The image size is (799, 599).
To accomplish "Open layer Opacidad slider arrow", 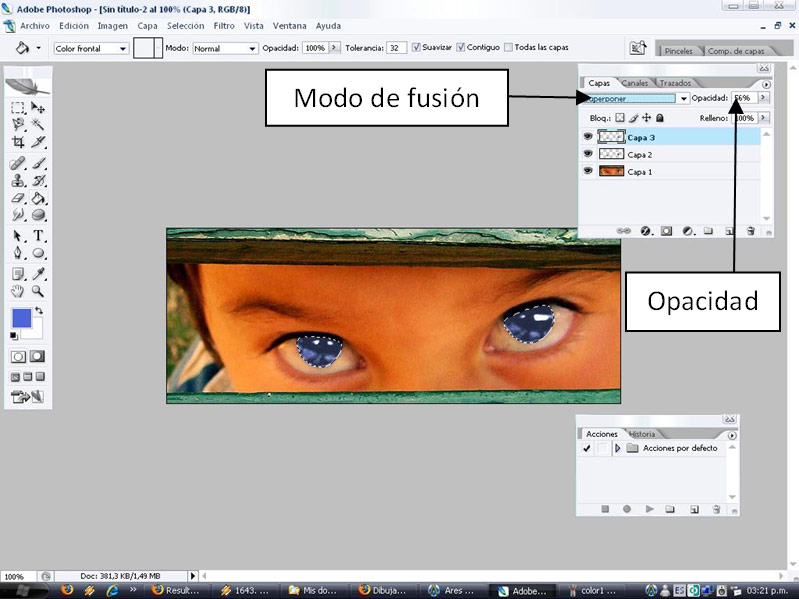I will (763, 98).
